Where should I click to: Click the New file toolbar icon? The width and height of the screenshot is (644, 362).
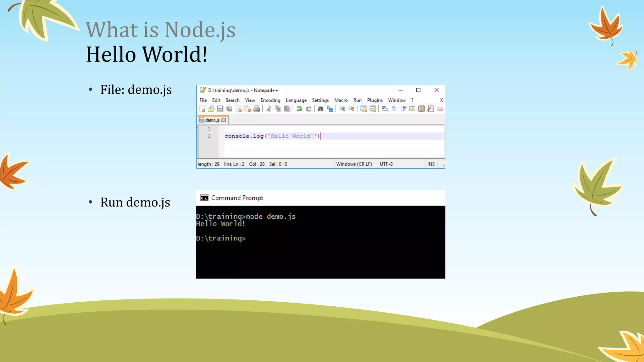[x=202, y=109]
